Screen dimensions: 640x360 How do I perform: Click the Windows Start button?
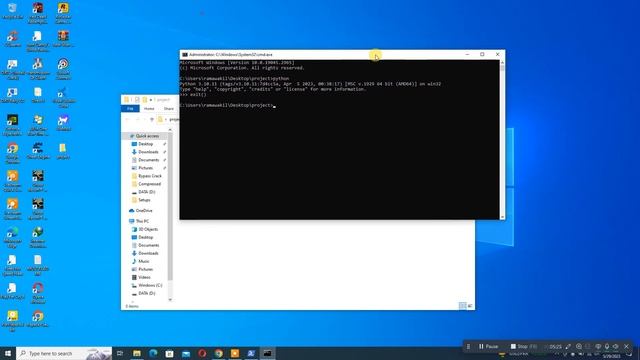(8, 353)
